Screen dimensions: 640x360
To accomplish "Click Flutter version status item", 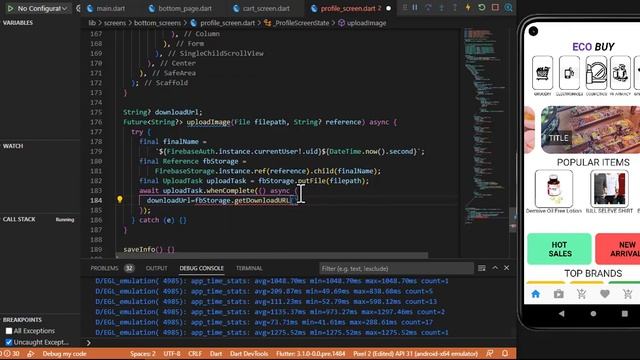I will [x=311, y=354].
